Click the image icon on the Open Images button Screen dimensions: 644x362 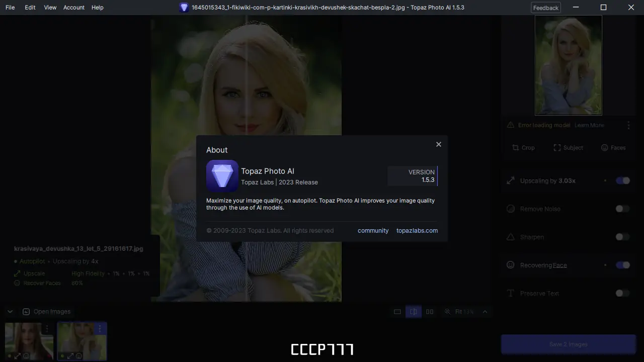[26, 312]
